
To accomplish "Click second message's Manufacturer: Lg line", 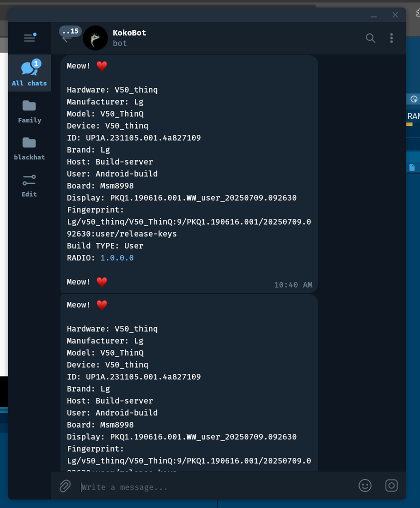I will tap(105, 341).
